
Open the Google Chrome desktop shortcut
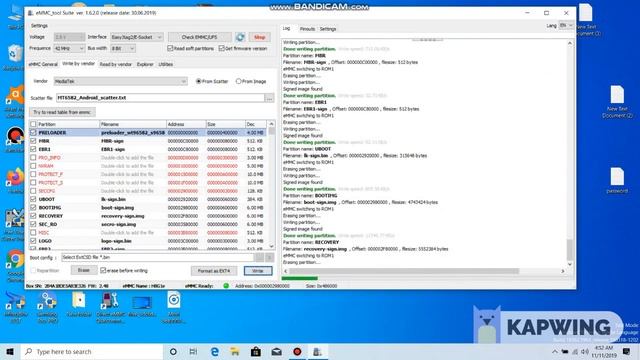[x=15, y=265]
